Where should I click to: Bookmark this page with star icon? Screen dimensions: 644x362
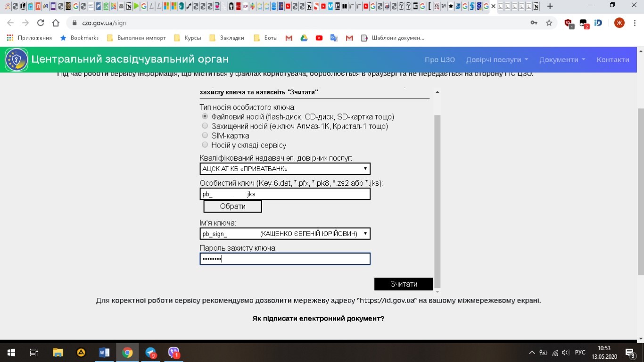pyautogui.click(x=549, y=23)
